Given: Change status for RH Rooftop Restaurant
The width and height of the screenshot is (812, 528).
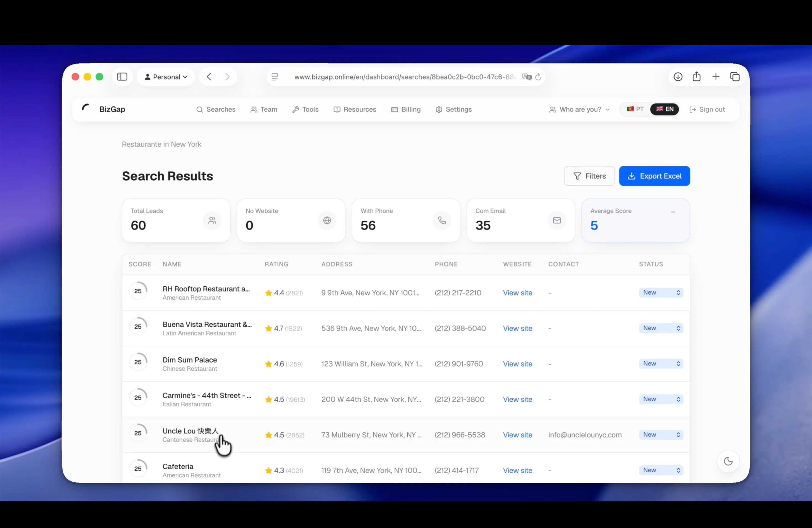Looking at the screenshot, I should pos(661,293).
